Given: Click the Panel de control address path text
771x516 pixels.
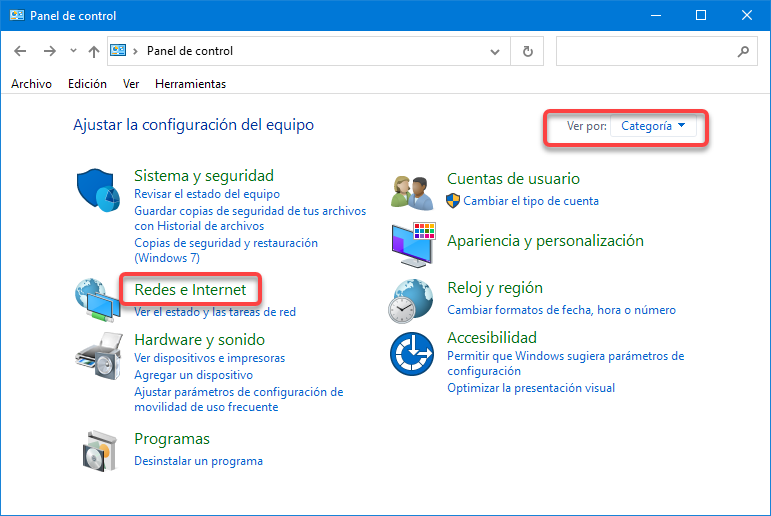Looking at the screenshot, I should pyautogui.click(x=190, y=51).
